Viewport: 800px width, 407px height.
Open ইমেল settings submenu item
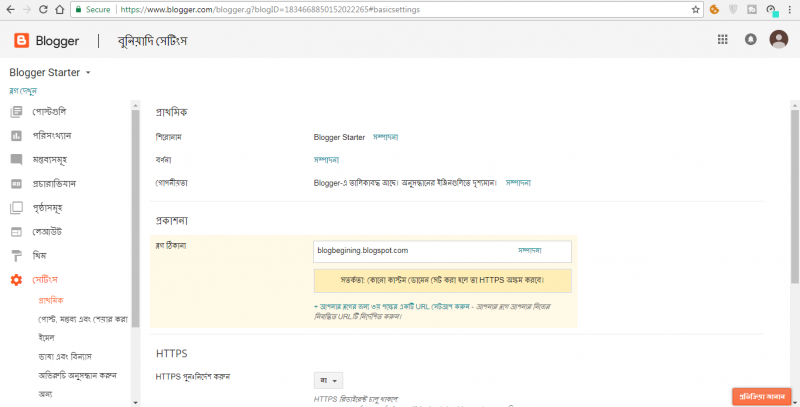click(46, 338)
